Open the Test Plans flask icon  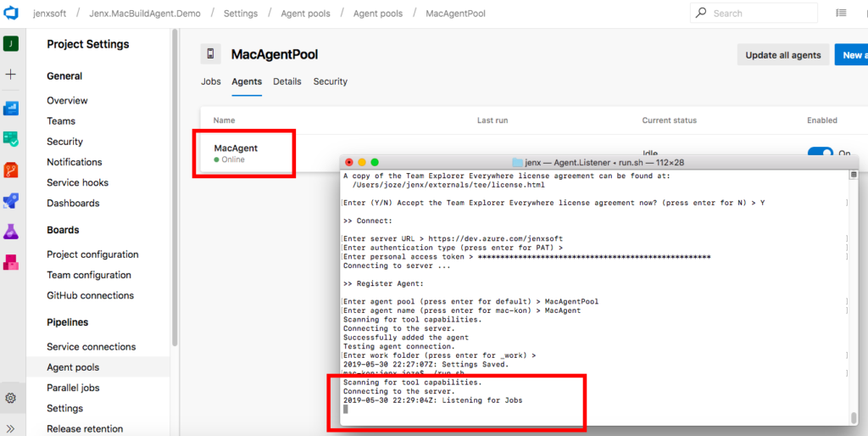11,231
